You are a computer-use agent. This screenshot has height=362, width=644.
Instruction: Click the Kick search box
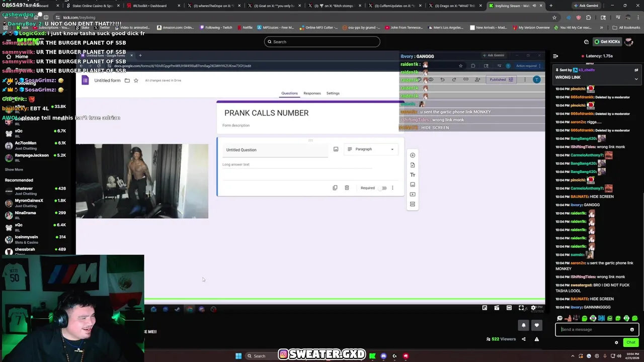[322, 42]
